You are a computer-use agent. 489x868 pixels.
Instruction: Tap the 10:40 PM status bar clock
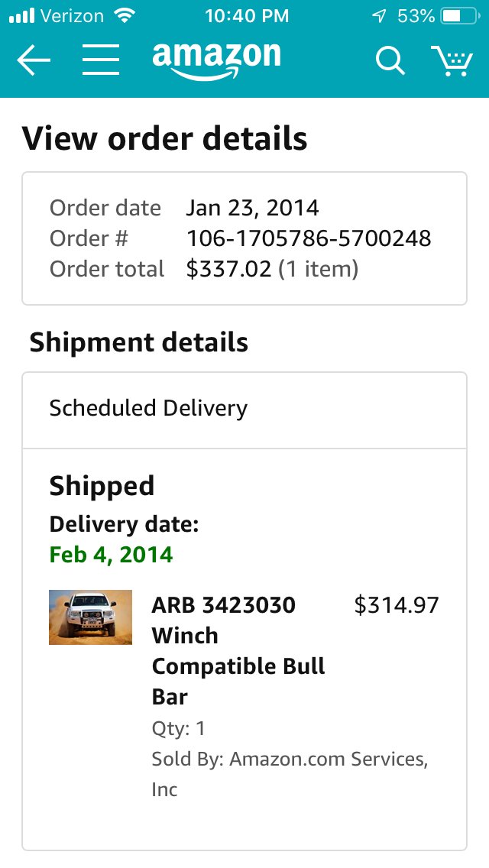pos(247,16)
